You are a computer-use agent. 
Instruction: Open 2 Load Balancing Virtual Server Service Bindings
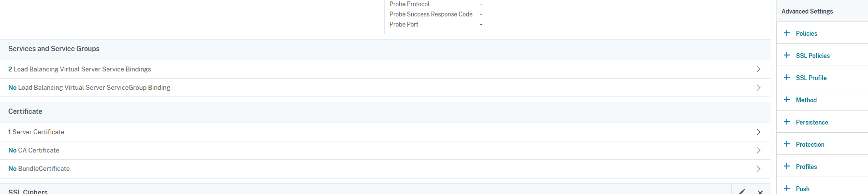coord(80,69)
